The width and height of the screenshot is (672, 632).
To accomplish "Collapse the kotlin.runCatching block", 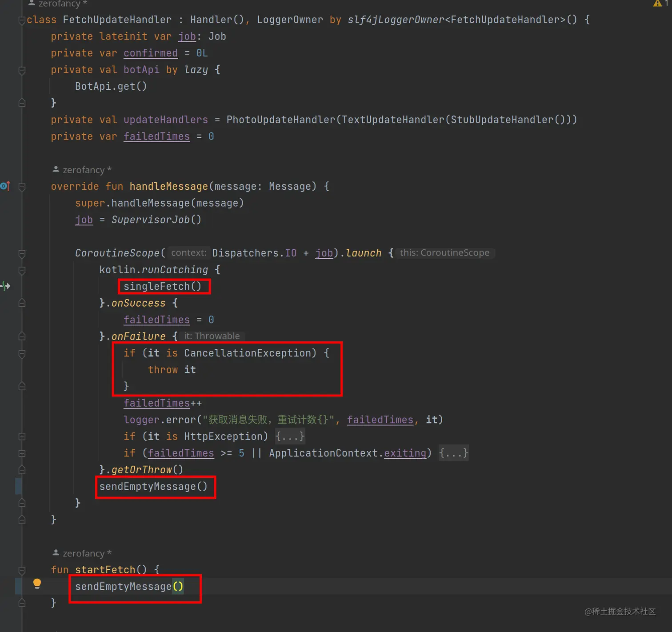I will (22, 270).
